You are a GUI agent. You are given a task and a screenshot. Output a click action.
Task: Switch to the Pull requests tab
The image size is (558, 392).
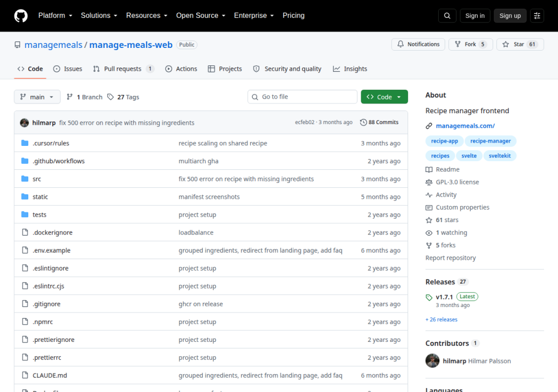click(124, 69)
